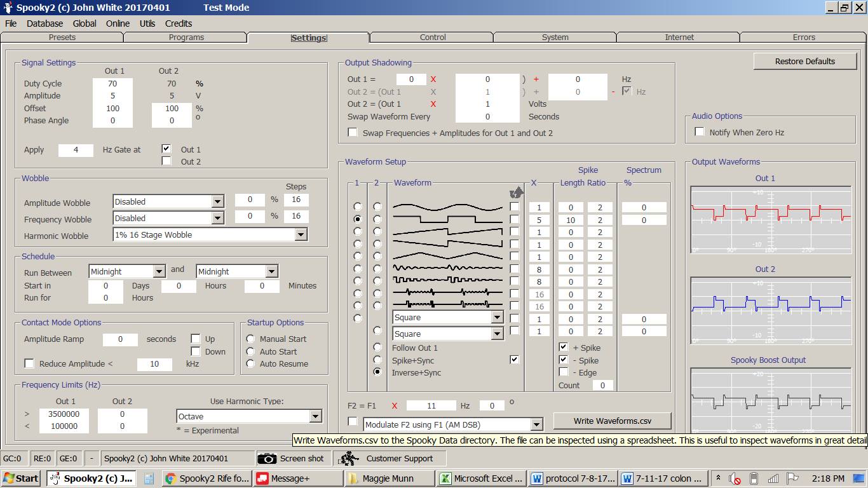Viewport: 868px width, 488px height.
Task: Click the network signal tray icon
Action: click(x=773, y=478)
